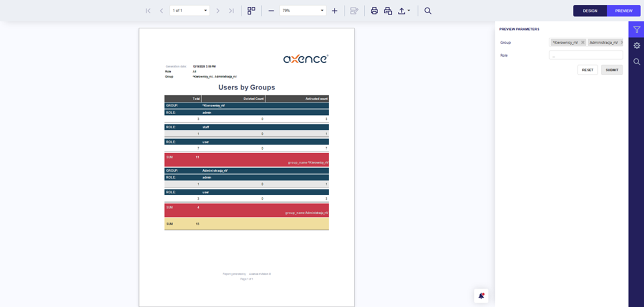Open export settings gear in sidebar
644x307 pixels.
point(636,45)
